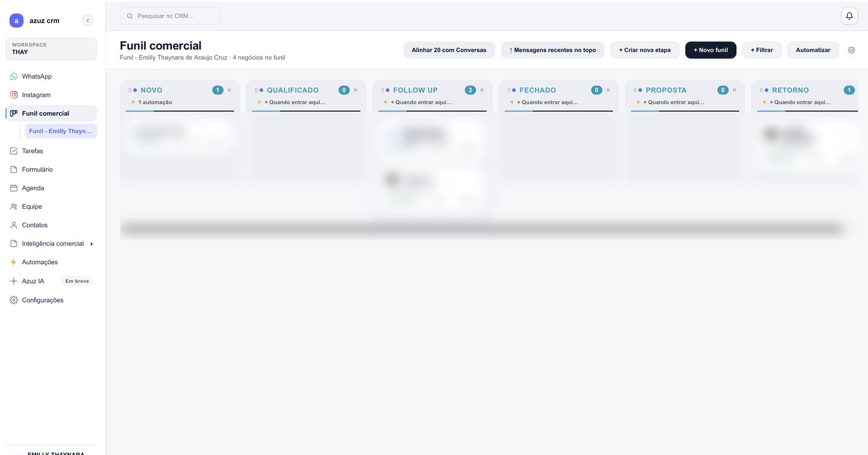Viewport: 868px width, 455px height.
Task: Click the Automatizar button
Action: point(813,50)
